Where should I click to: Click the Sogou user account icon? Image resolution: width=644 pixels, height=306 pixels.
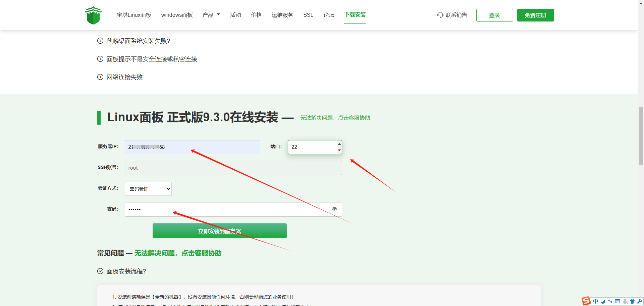(625, 301)
